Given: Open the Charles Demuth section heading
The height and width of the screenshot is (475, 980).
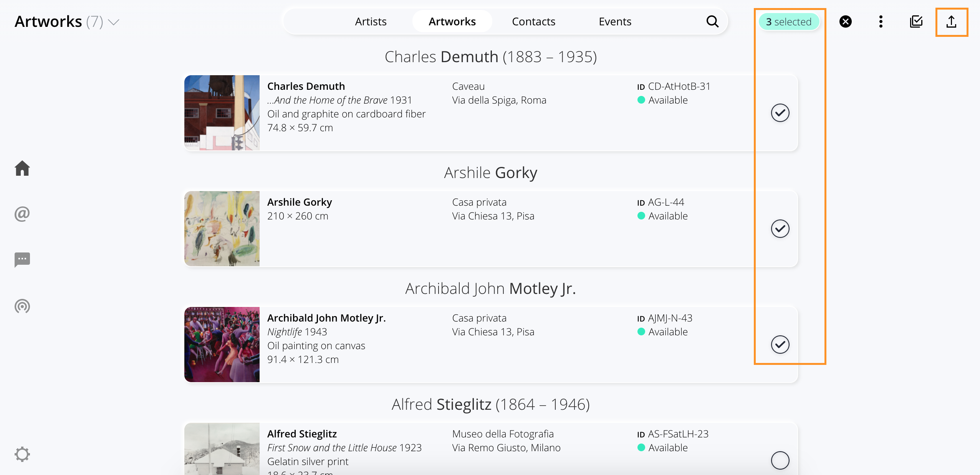Looking at the screenshot, I should [x=491, y=57].
